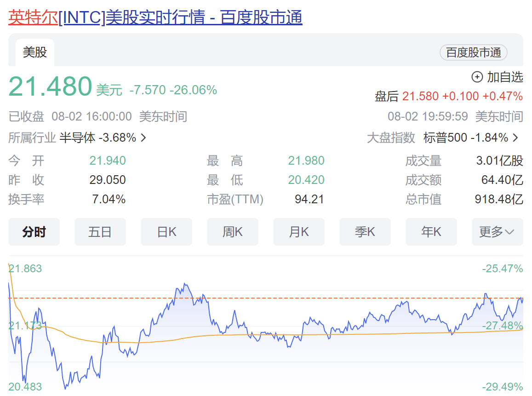Click the chart axis label 21.863
Screen dimensions: 532x396
(x=25, y=269)
